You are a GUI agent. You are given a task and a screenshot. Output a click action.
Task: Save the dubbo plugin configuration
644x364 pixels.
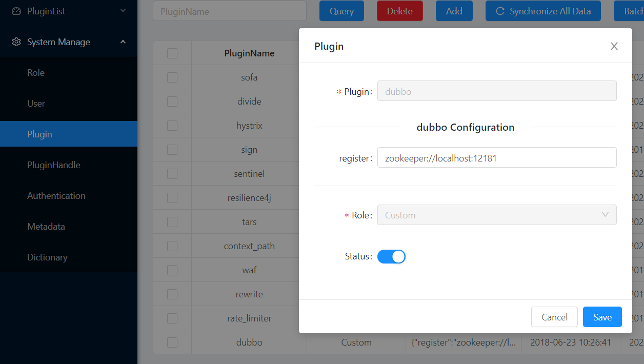[x=602, y=317]
